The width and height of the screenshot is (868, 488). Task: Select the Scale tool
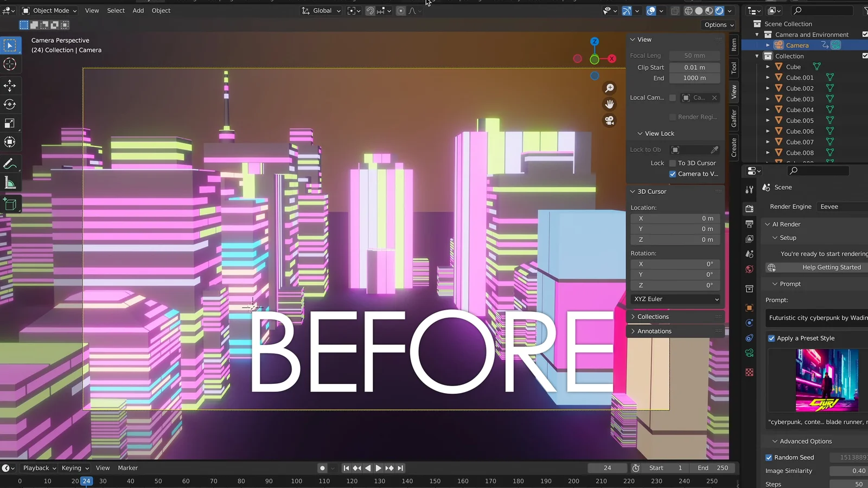pyautogui.click(x=11, y=123)
